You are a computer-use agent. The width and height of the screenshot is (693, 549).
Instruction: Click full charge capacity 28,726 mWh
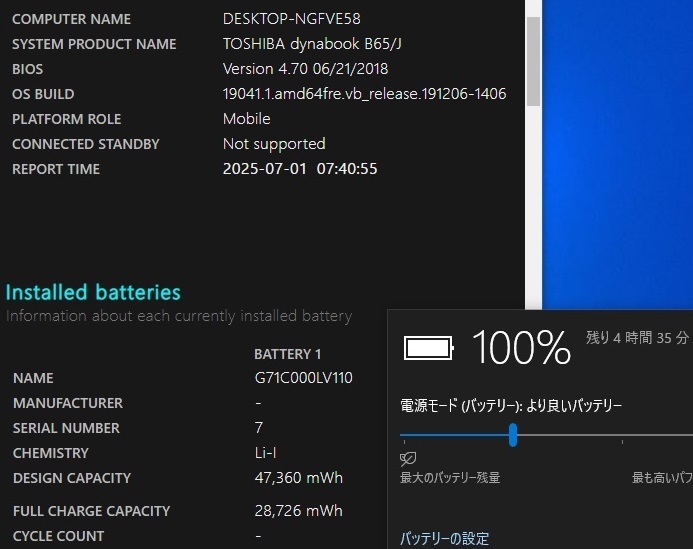(x=299, y=511)
